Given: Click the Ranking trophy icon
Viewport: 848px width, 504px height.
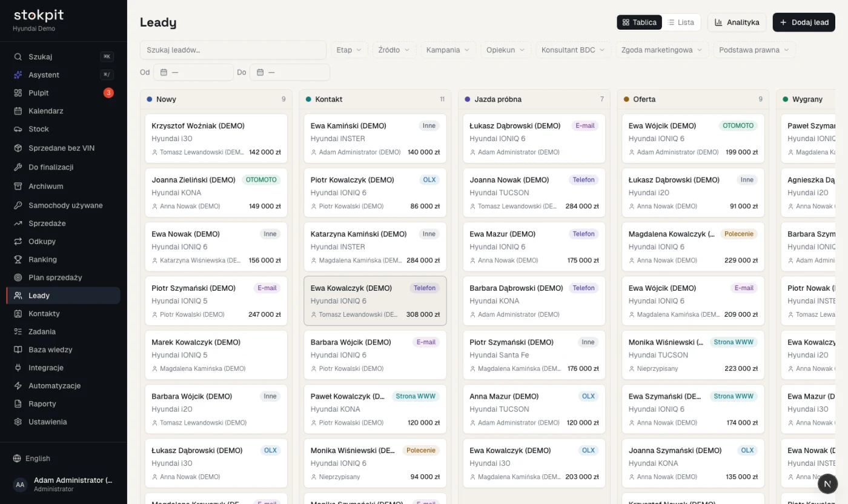Looking at the screenshot, I should pos(18,260).
